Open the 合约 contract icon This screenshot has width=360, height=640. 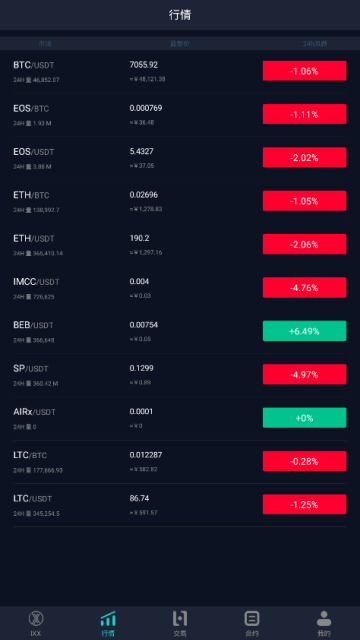pyautogui.click(x=252, y=619)
